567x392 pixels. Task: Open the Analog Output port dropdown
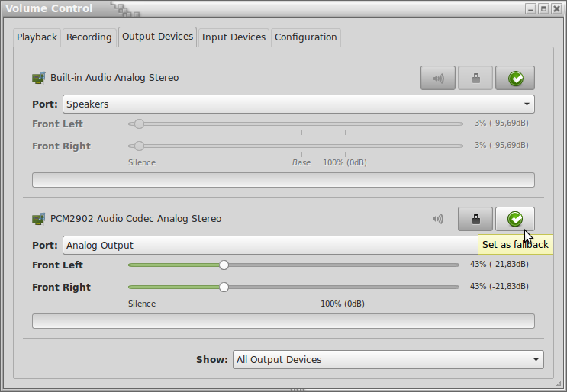tap(298, 246)
